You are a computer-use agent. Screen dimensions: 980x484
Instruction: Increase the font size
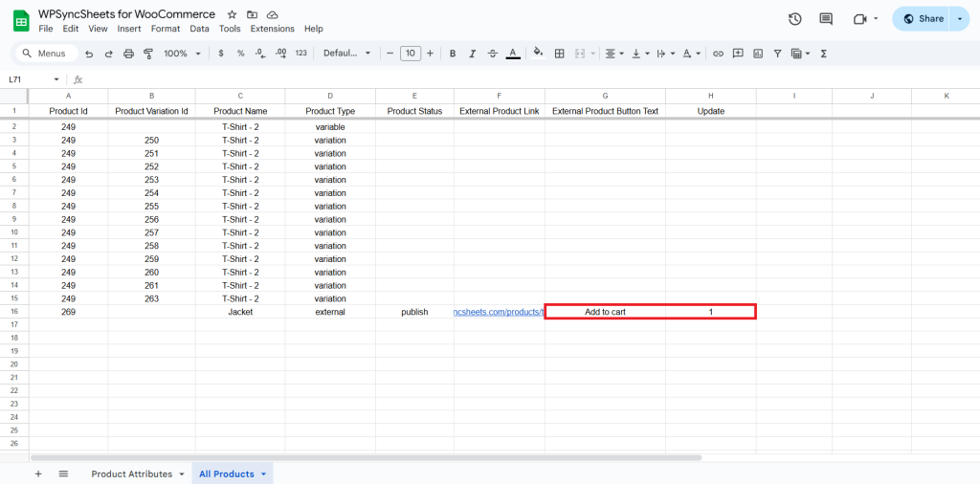pyautogui.click(x=430, y=54)
